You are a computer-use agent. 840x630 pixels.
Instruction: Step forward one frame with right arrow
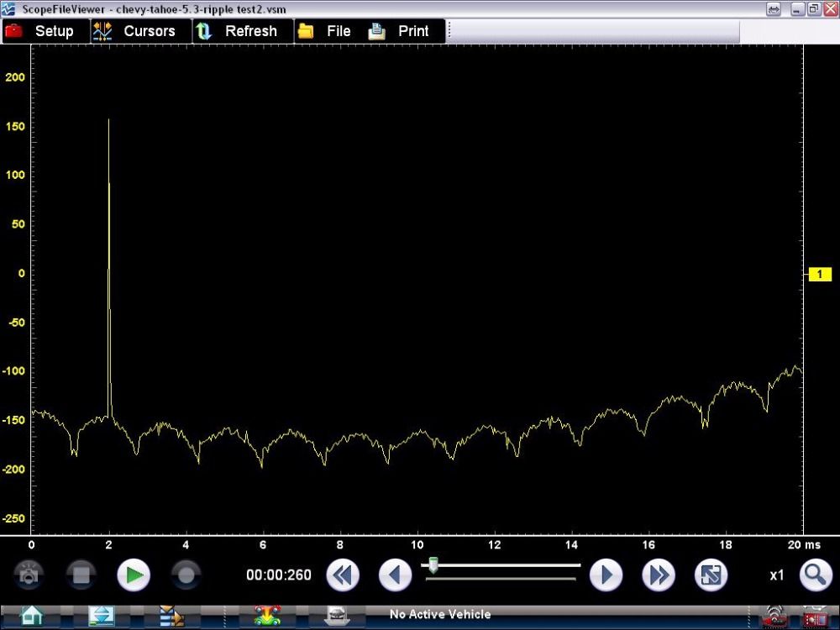coord(606,575)
